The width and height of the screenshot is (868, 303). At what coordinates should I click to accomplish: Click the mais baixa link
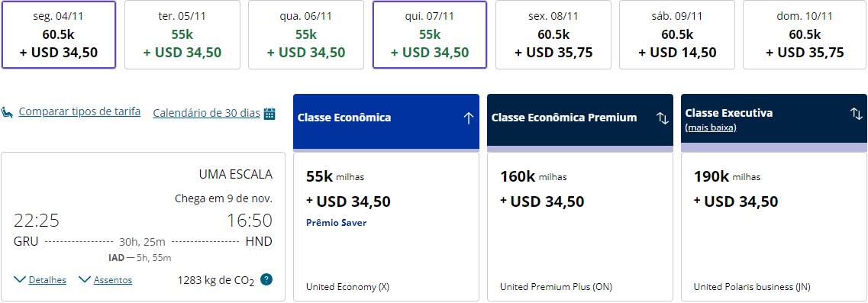[x=711, y=127]
